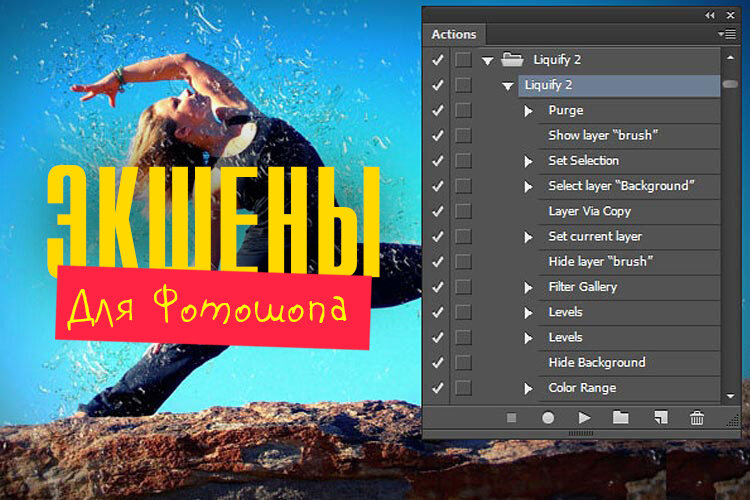Click the panel resize grip corner

tap(733, 422)
